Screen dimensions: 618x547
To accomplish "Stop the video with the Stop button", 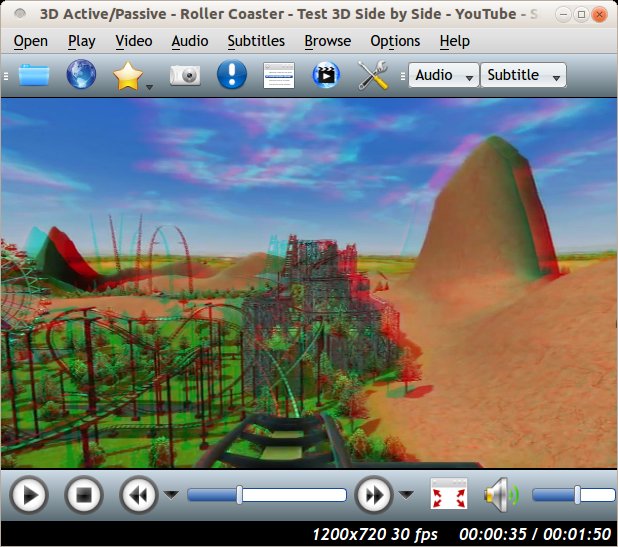I will 84,495.
